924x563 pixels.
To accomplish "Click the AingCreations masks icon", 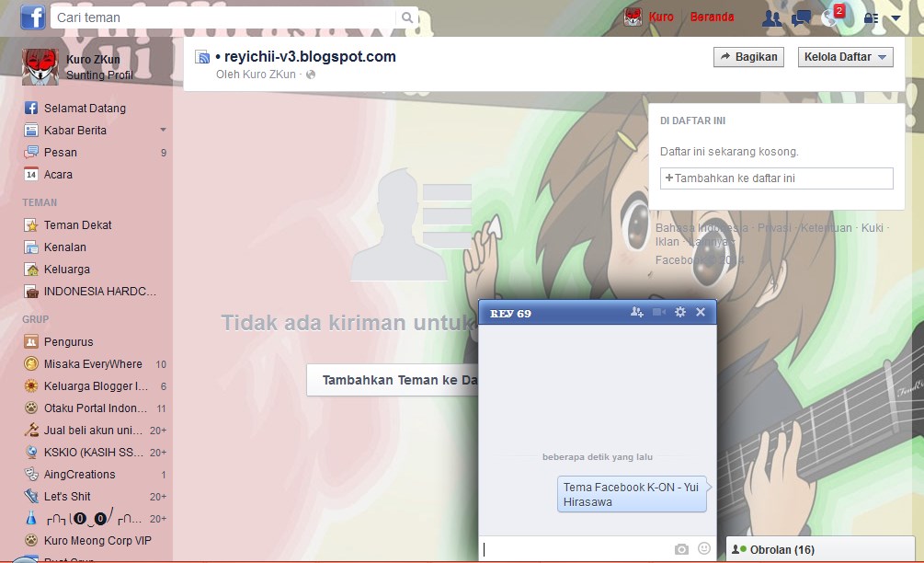I will click(x=31, y=475).
